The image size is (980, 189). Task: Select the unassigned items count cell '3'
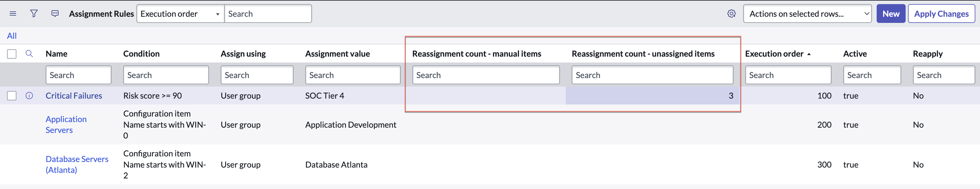[x=652, y=96]
